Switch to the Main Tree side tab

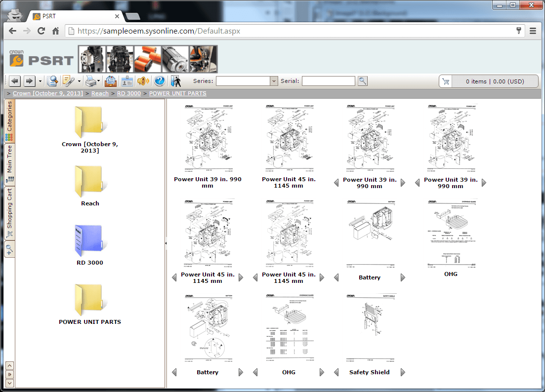click(x=9, y=164)
